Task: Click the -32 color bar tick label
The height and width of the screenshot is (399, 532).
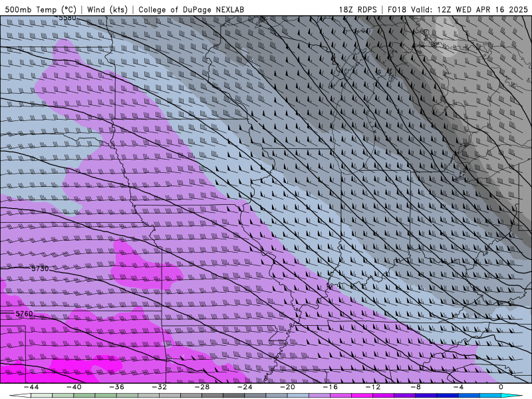Action: [x=159, y=387]
